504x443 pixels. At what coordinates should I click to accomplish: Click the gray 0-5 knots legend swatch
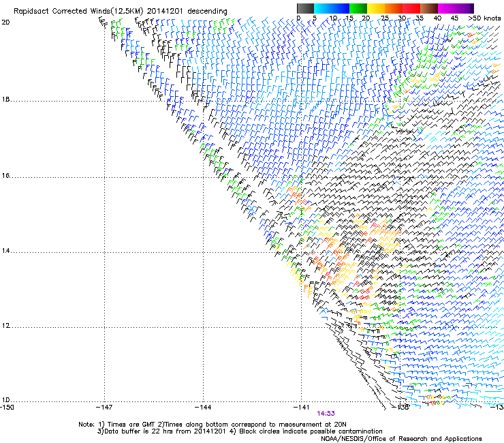coord(305,8)
